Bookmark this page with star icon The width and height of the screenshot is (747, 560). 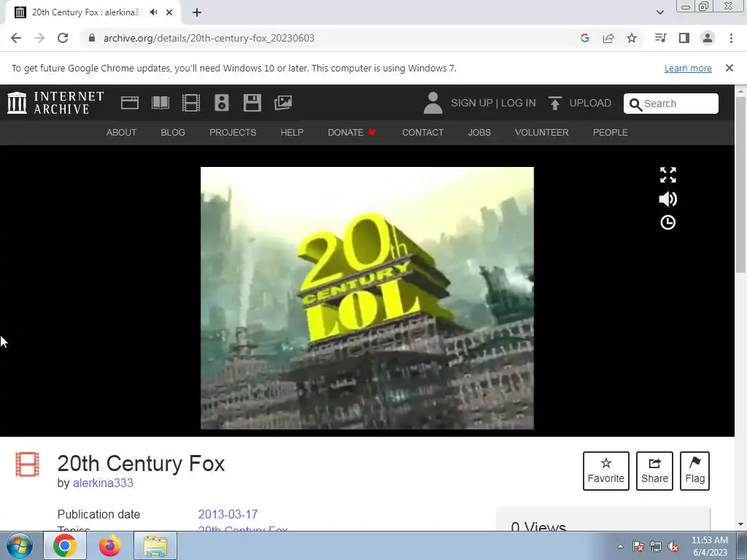(632, 38)
